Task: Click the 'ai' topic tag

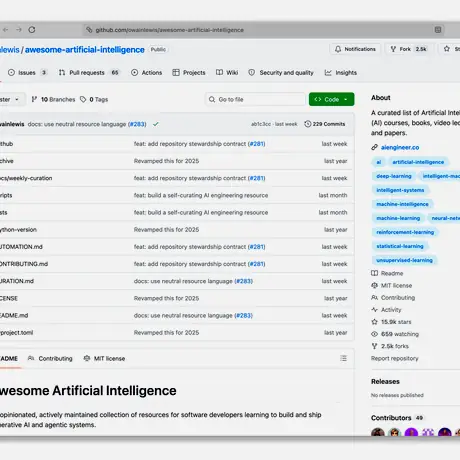Action: click(379, 162)
